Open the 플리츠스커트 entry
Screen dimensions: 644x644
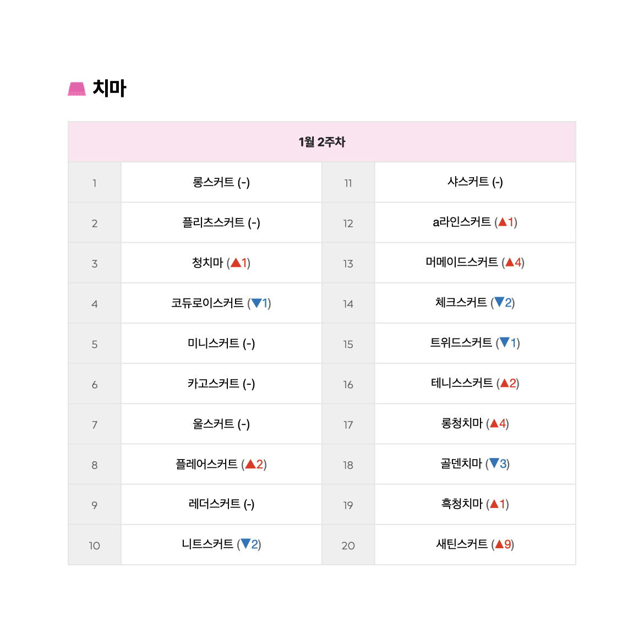tap(221, 222)
